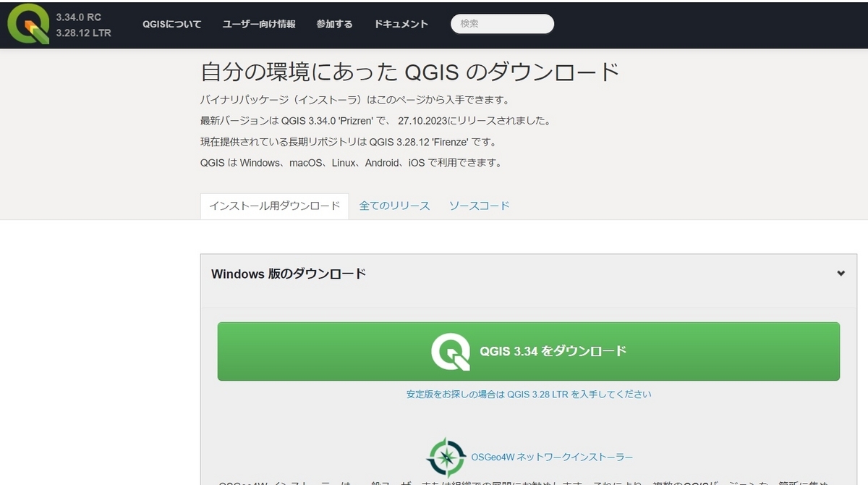Click the 自分の環境にあった QGIS のダウンロード heading
This screenshot has height=485, width=868.
(410, 72)
